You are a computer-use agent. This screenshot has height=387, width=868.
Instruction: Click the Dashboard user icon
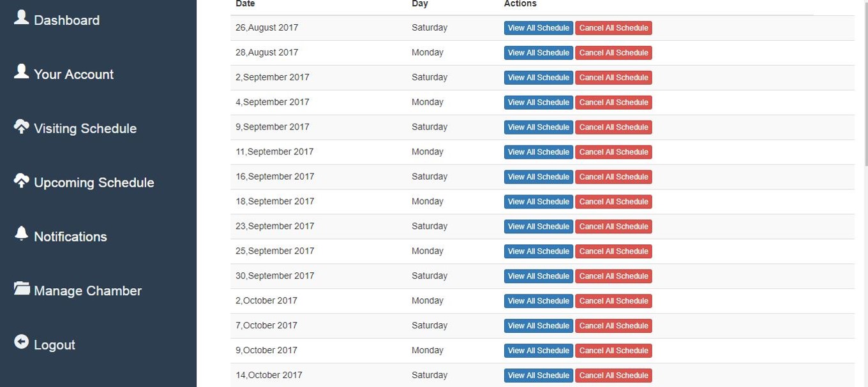(21, 17)
